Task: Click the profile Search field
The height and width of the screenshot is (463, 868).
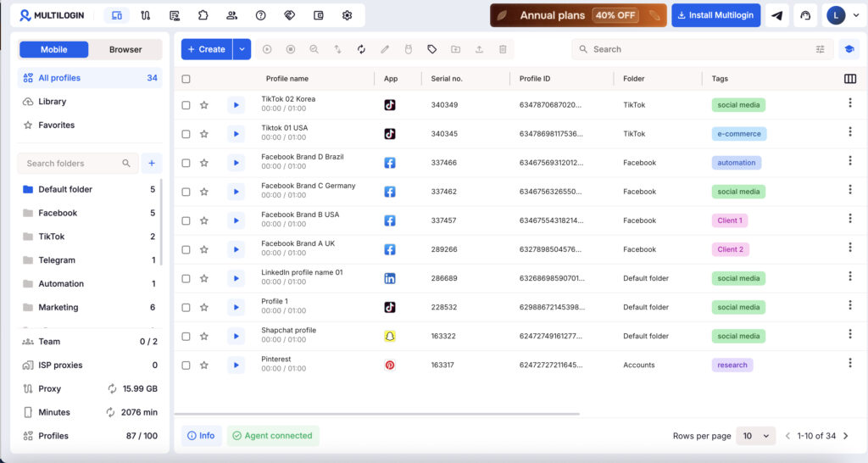Action: [x=703, y=49]
